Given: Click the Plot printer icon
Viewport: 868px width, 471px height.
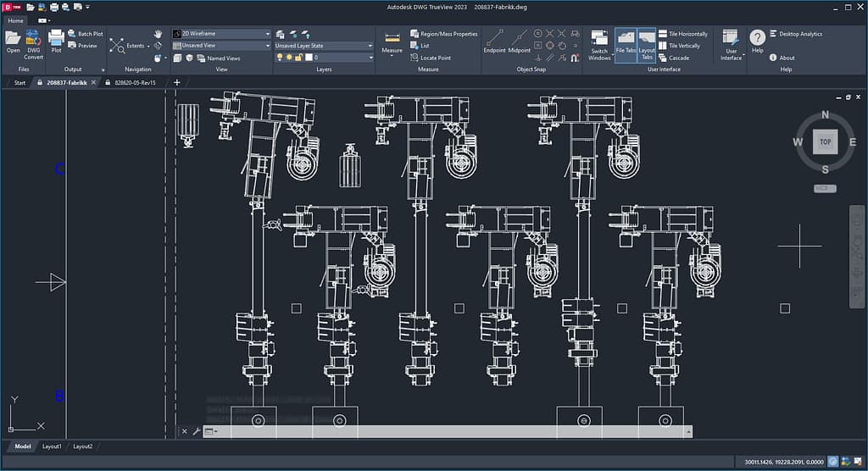Looking at the screenshot, I should click(x=56, y=39).
